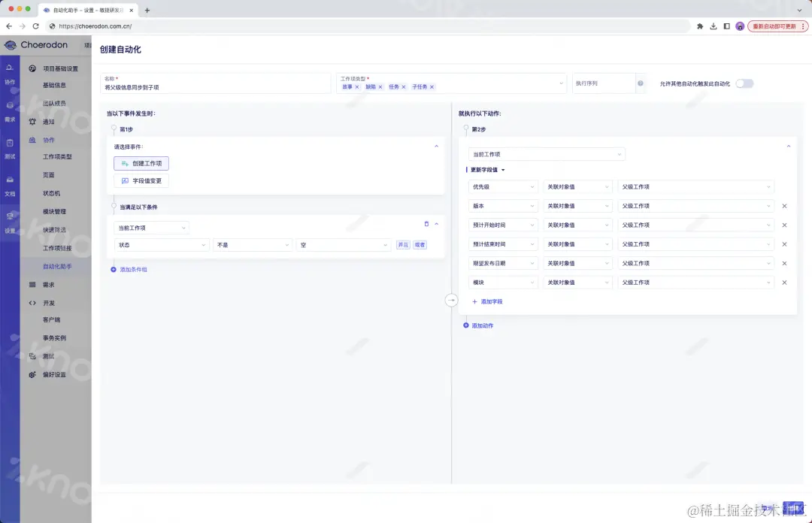
Task: Open 基础信息 in the settings menu
Action: point(54,86)
